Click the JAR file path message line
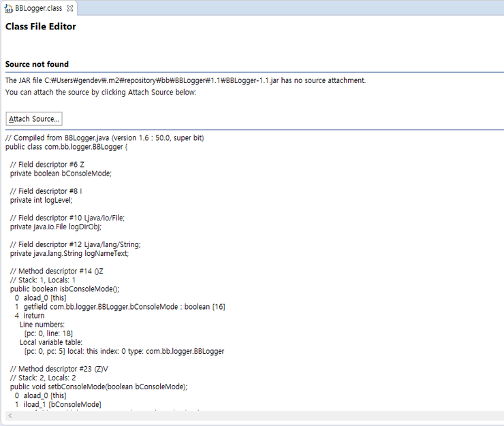Image resolution: width=504 pixels, height=426 pixels. tap(185, 80)
